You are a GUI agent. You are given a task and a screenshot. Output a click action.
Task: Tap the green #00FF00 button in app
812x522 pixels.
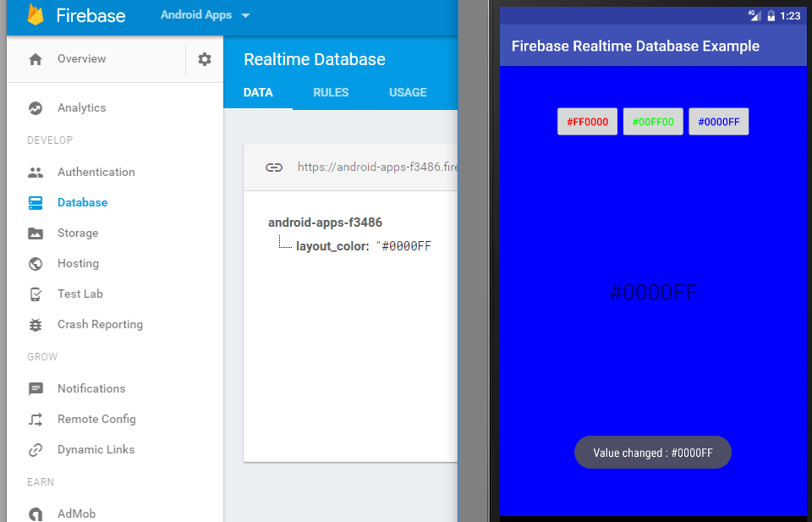(x=653, y=122)
